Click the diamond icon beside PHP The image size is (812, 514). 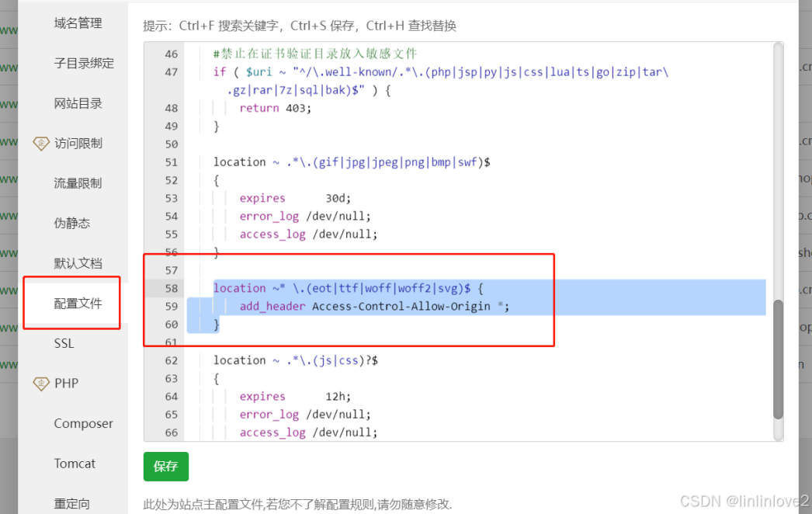[41, 384]
